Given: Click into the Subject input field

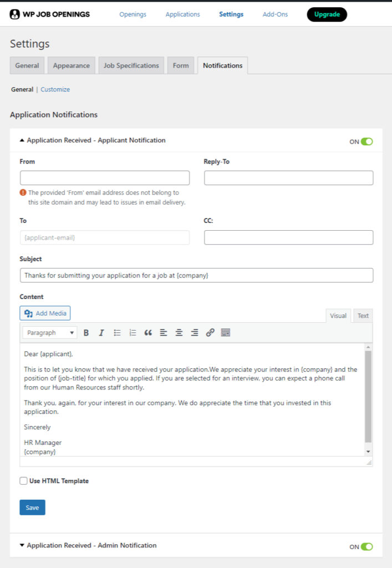Looking at the screenshot, I should click(196, 275).
